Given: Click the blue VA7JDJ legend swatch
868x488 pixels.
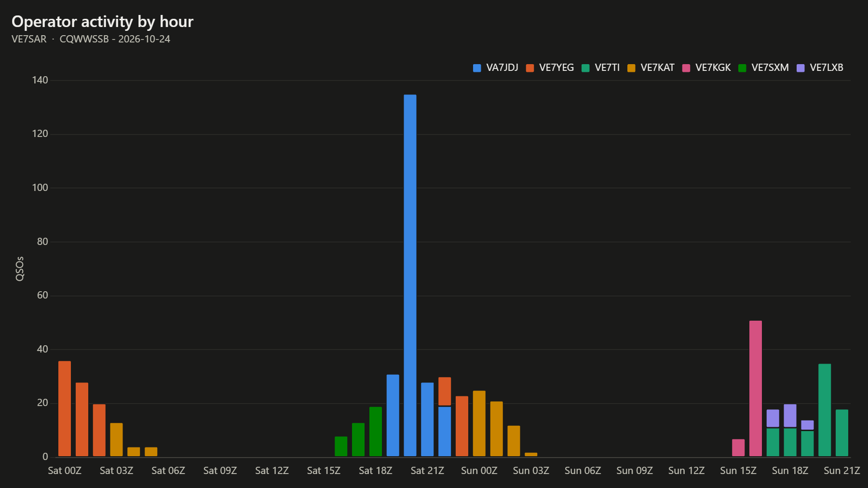Looking at the screenshot, I should tap(477, 68).
